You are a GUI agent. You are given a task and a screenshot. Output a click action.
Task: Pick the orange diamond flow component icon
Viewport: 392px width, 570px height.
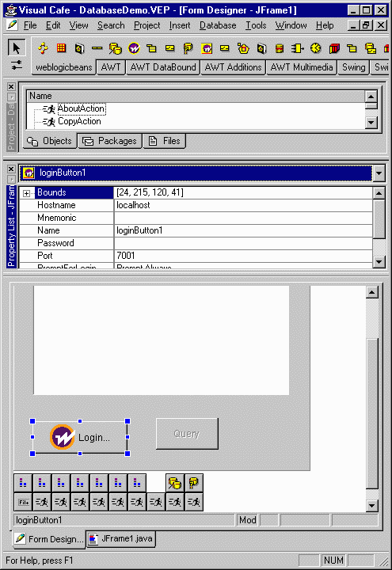click(x=43, y=48)
